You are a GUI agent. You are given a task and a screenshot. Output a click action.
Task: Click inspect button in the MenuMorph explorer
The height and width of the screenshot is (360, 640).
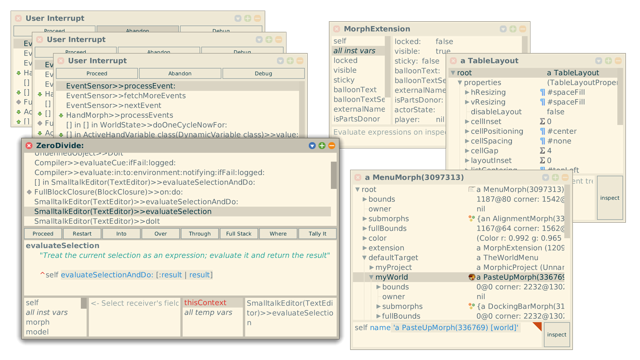tap(557, 335)
